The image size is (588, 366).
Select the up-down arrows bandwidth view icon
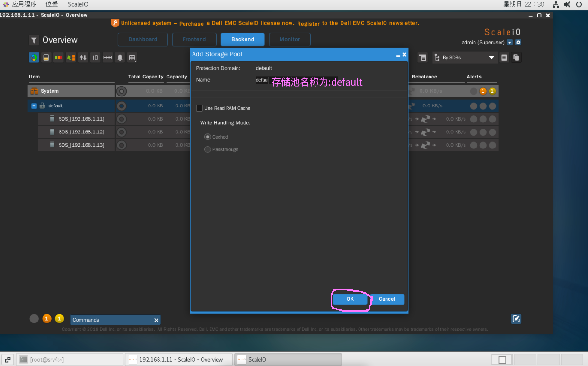coord(83,57)
